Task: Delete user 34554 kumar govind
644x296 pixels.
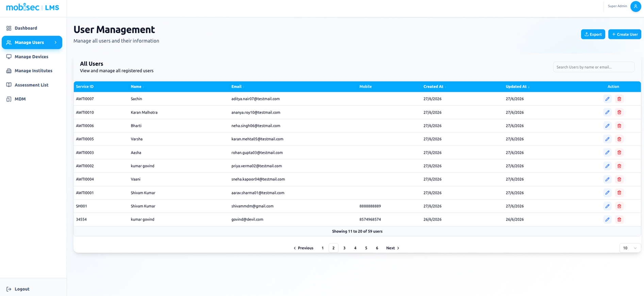Action: coord(619,219)
